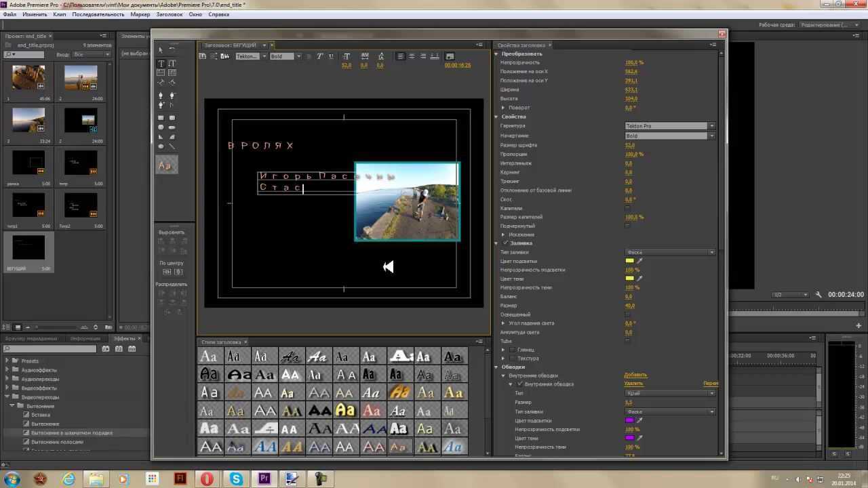
Task: Enable the Подчеркнутый checkbox
Action: [x=627, y=226]
